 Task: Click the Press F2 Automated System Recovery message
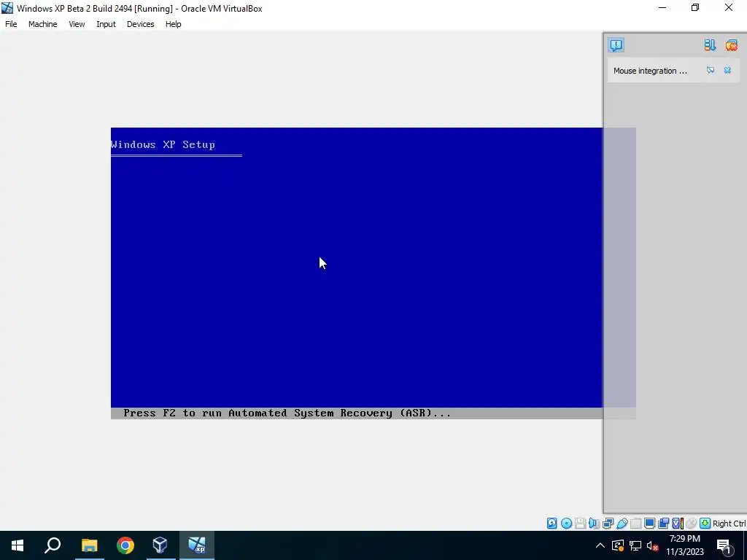(287, 413)
